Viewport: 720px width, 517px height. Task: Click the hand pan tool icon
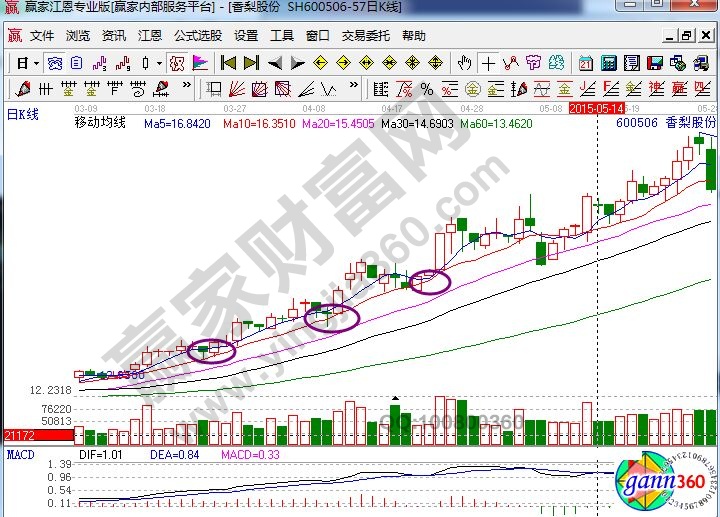click(x=464, y=63)
